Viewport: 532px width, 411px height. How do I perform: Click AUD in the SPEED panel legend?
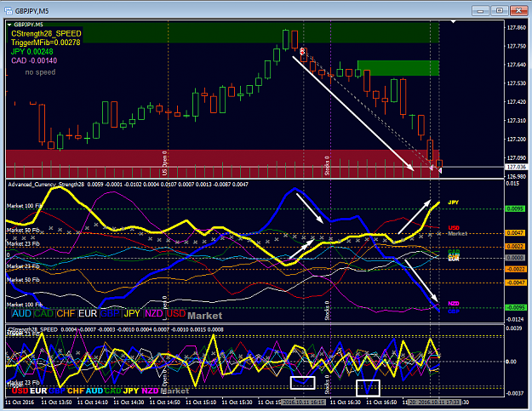pyautogui.click(x=94, y=391)
